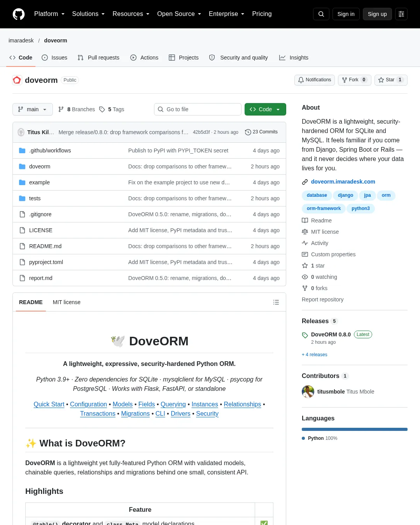The width and height of the screenshot is (420, 525).
Task: Click the example folder icon
Action: [x=22, y=182]
